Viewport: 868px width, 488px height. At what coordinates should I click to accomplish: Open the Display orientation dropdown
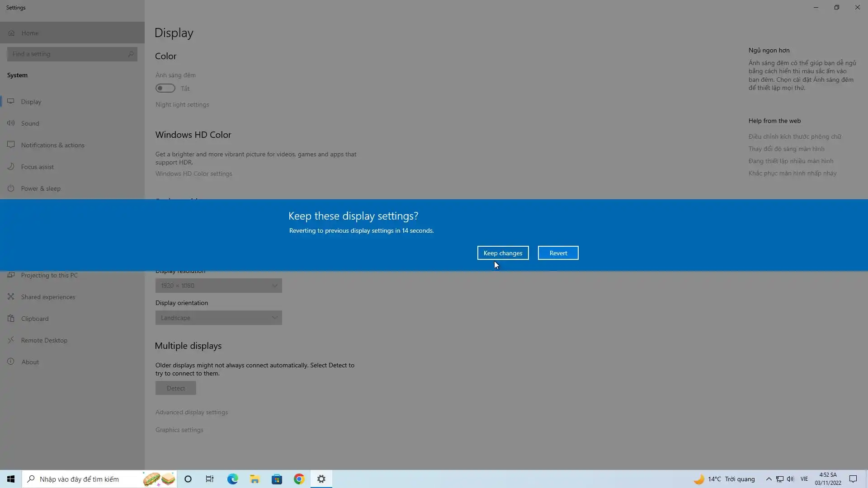218,318
